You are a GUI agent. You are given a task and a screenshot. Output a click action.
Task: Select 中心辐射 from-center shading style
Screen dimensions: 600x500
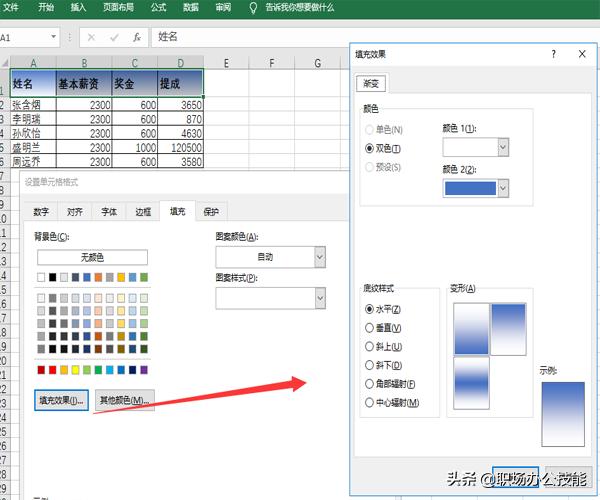(x=369, y=402)
